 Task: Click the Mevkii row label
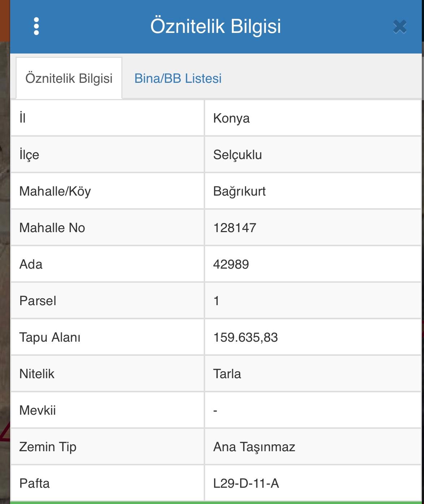38,410
